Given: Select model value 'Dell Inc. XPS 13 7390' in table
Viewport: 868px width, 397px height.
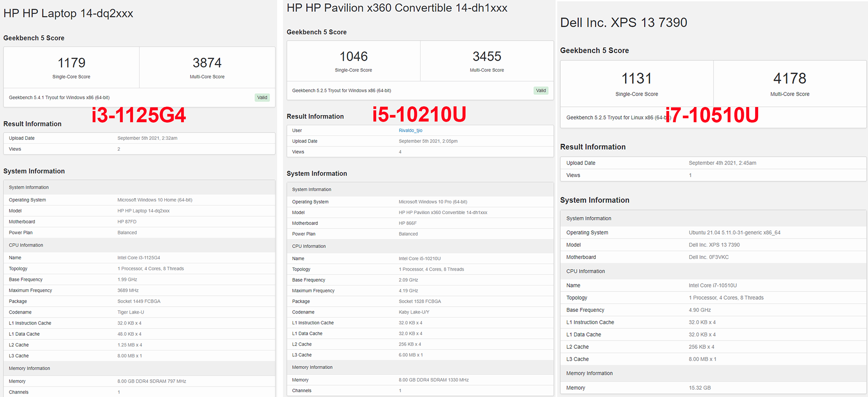Looking at the screenshot, I should 714,245.
